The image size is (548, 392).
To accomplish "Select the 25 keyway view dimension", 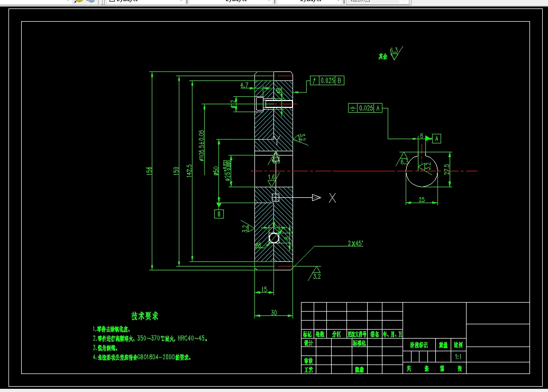I will click(x=422, y=199).
